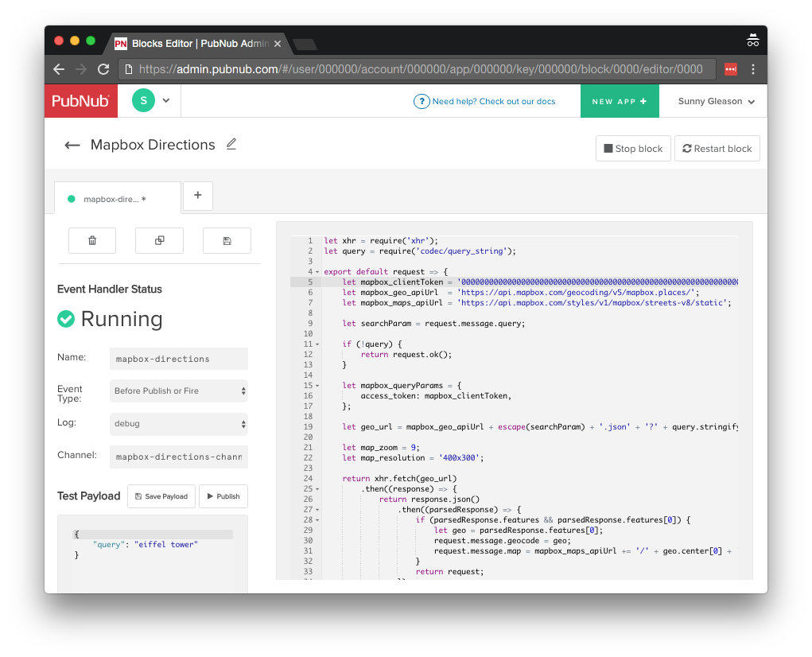Click the floppy disk save handler icon
The image size is (812, 657).
[227, 240]
